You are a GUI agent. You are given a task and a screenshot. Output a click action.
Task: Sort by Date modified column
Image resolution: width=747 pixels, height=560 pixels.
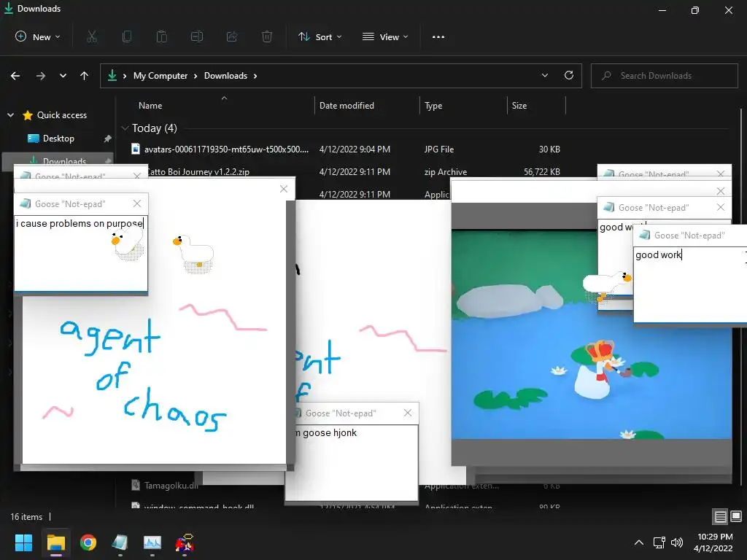(347, 106)
